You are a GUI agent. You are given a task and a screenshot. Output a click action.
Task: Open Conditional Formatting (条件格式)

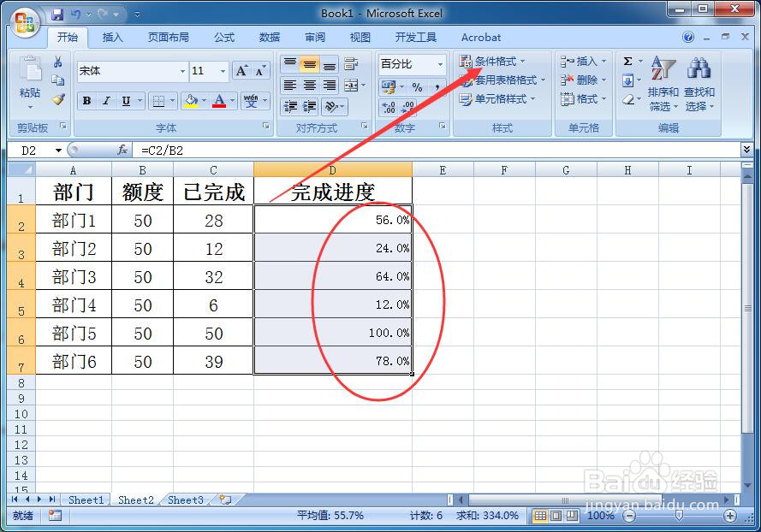494,62
